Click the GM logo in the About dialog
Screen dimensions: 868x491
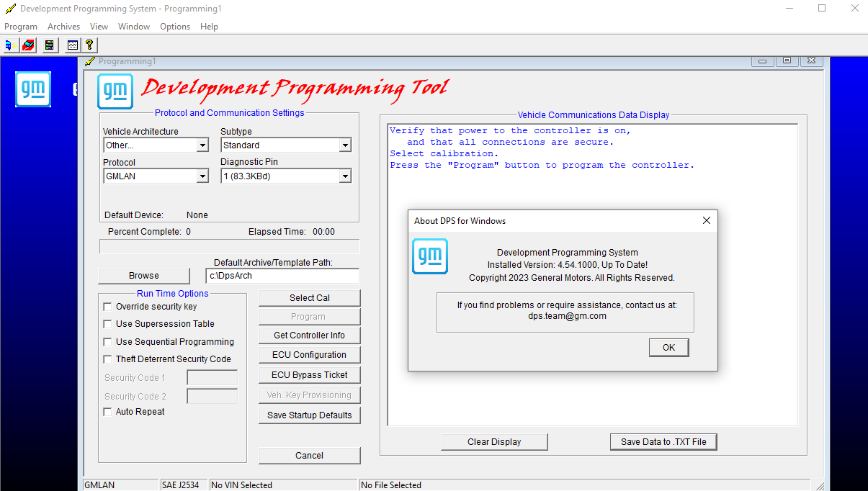(430, 256)
